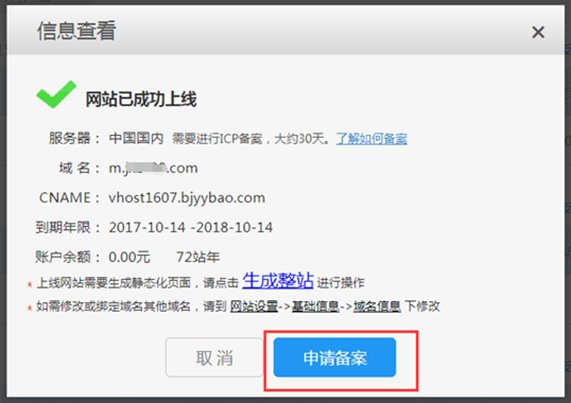Click the 72站年 quota text
This screenshot has width=571, height=403.
[x=198, y=257]
